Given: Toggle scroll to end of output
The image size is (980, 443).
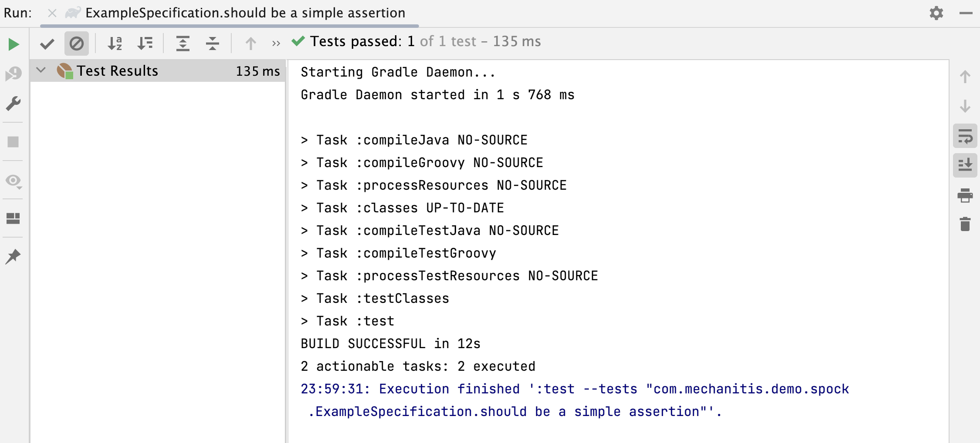Looking at the screenshot, I should point(965,165).
